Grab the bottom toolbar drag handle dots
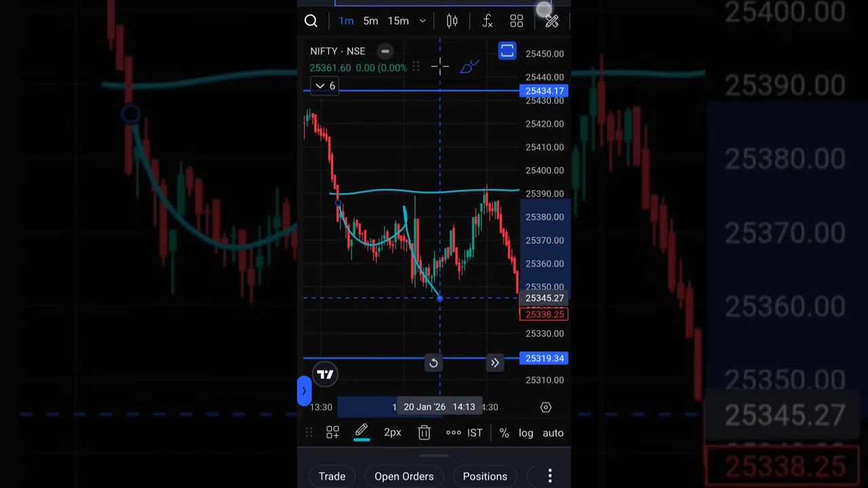Screen dimensions: 868x488 [x=309, y=432]
